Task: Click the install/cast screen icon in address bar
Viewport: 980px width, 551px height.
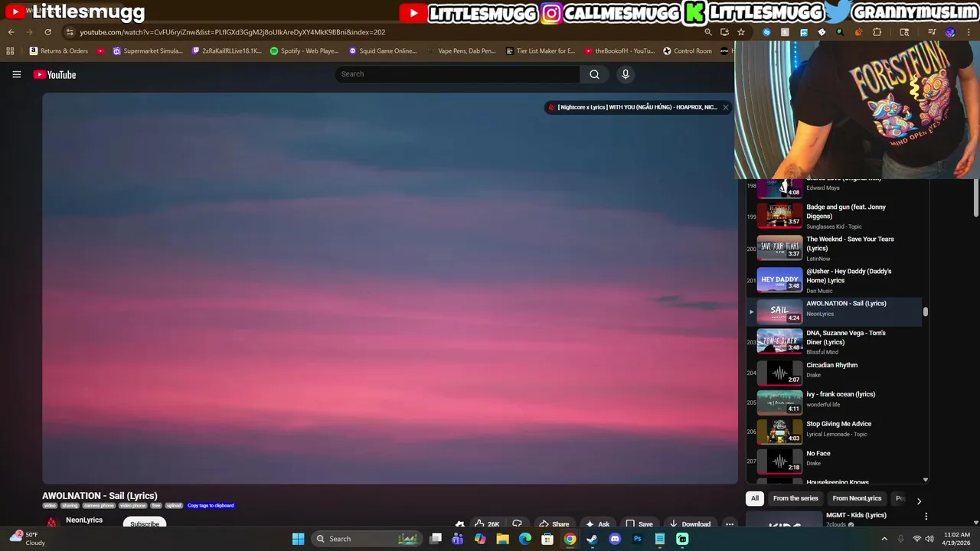Action: [x=724, y=32]
